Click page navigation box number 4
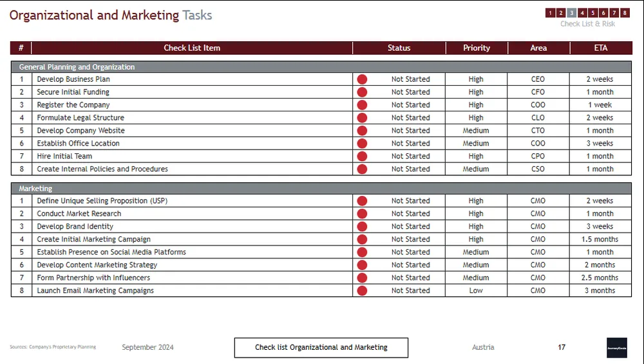The image size is (644, 364). [582, 13]
